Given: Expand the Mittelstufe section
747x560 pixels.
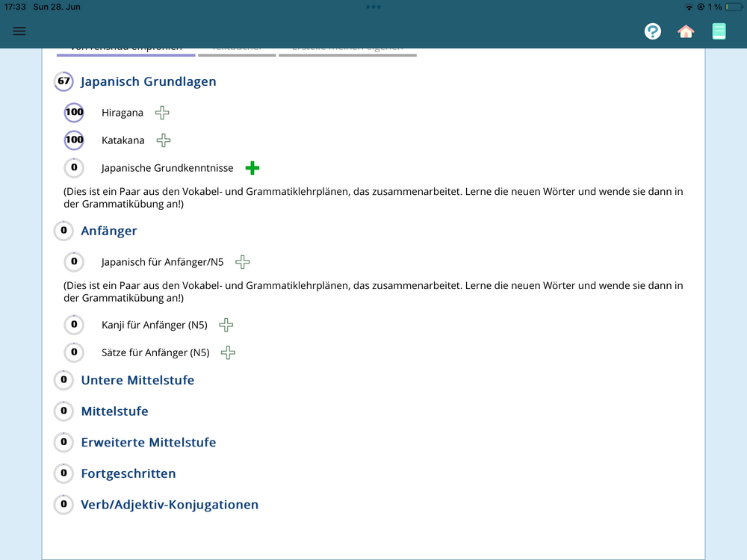Looking at the screenshot, I should (x=115, y=411).
